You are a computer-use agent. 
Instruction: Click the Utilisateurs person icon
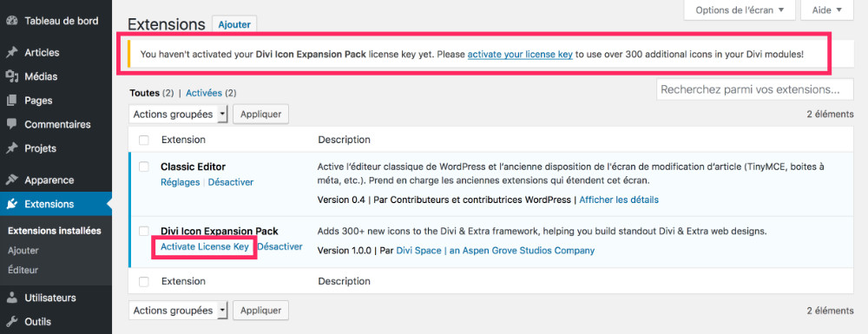tap(11, 298)
